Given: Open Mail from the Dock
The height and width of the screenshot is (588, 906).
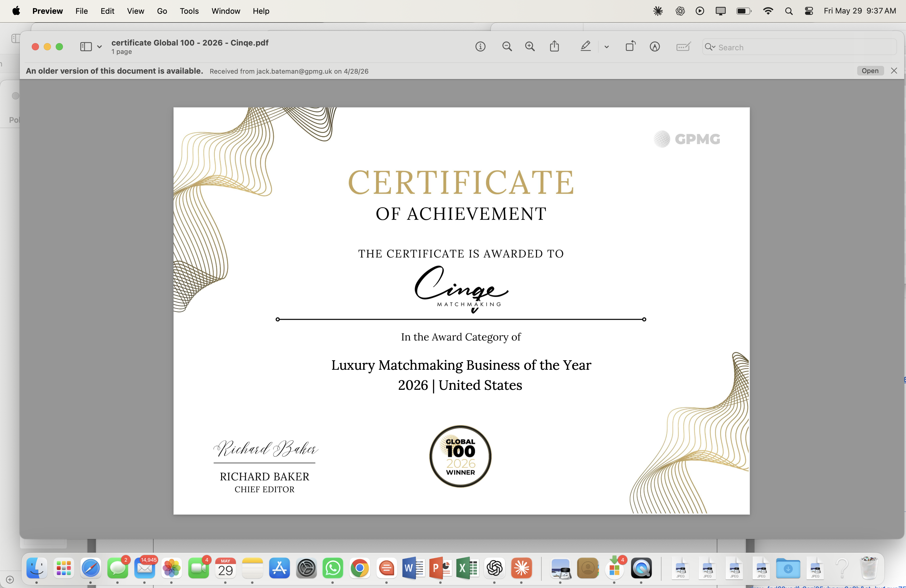Looking at the screenshot, I should [x=145, y=568].
